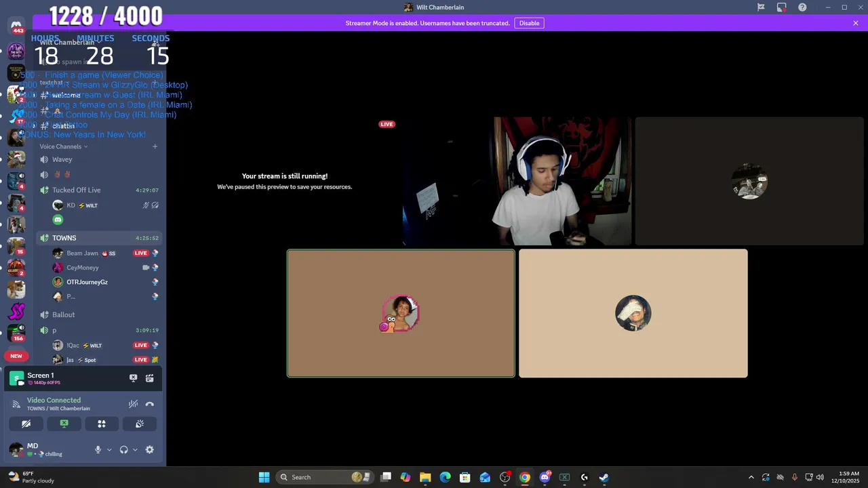Screen dimensions: 868x488
Task: Disconnect from the TOWNS voice call
Action: pyautogui.click(x=150, y=404)
